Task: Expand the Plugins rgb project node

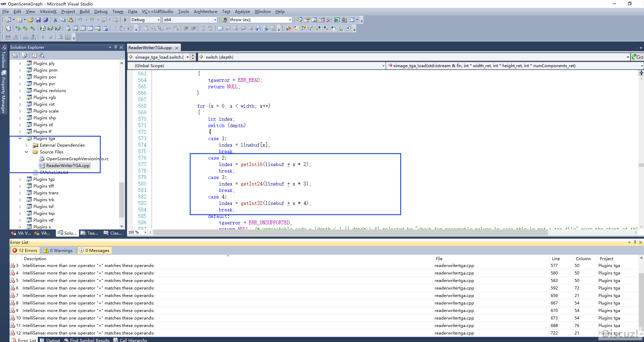Action: [x=20, y=98]
